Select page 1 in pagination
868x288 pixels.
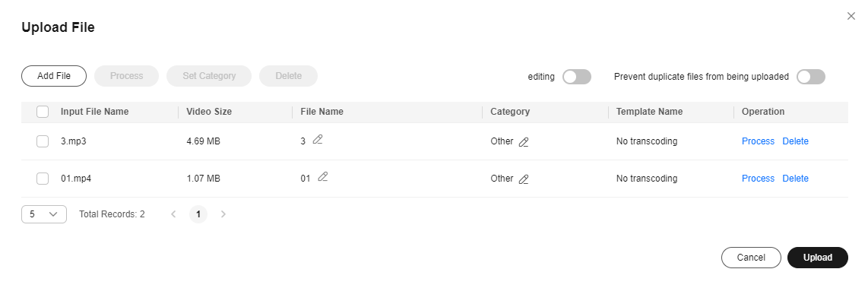click(x=198, y=214)
